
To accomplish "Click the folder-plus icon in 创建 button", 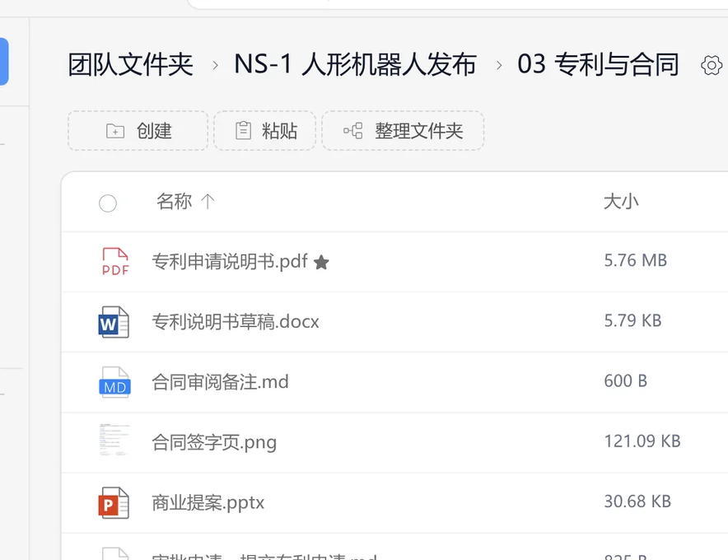I will point(115,131).
